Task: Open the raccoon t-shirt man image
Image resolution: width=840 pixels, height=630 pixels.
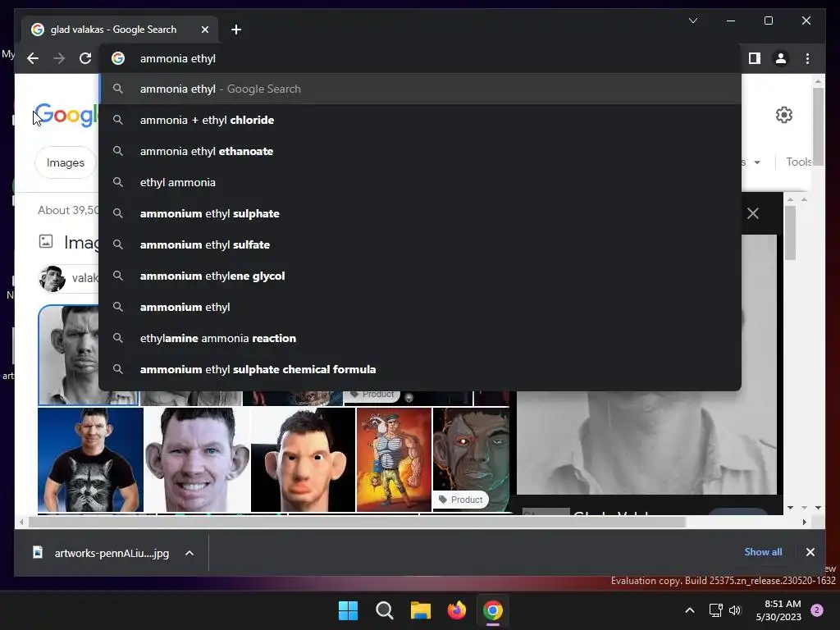Action: click(x=90, y=459)
